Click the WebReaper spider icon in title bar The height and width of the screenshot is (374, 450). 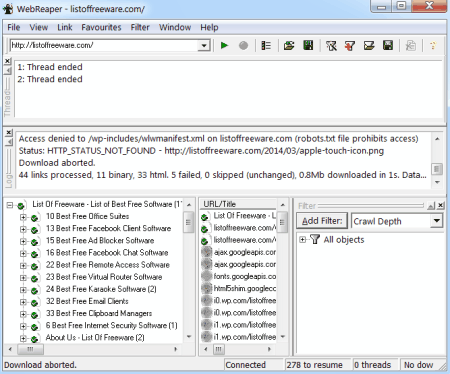(x=8, y=8)
